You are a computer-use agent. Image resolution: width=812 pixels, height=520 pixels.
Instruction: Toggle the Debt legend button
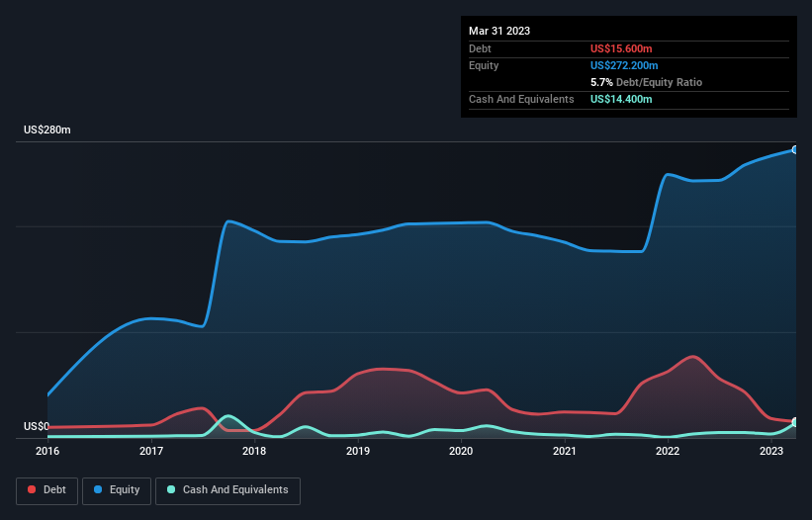pos(47,490)
